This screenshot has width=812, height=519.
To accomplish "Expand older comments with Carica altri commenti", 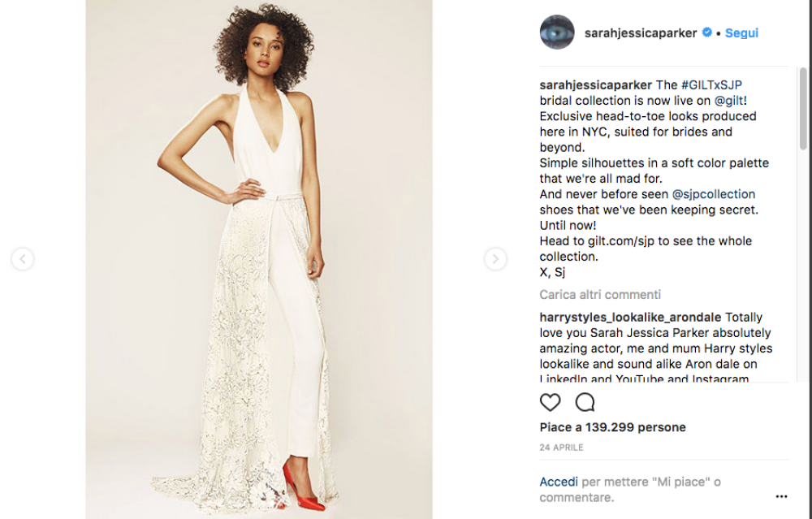I will pyautogui.click(x=600, y=295).
